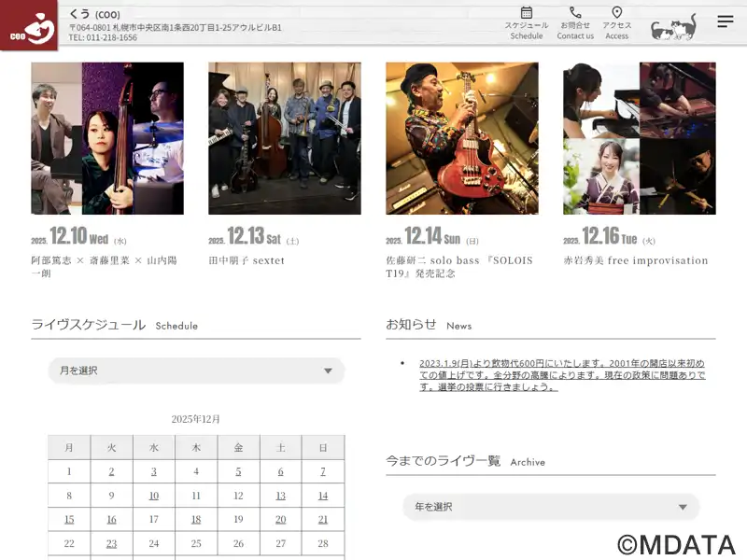Select December 3 on the calendar
Screen dimensions: 747x560
[154, 471]
